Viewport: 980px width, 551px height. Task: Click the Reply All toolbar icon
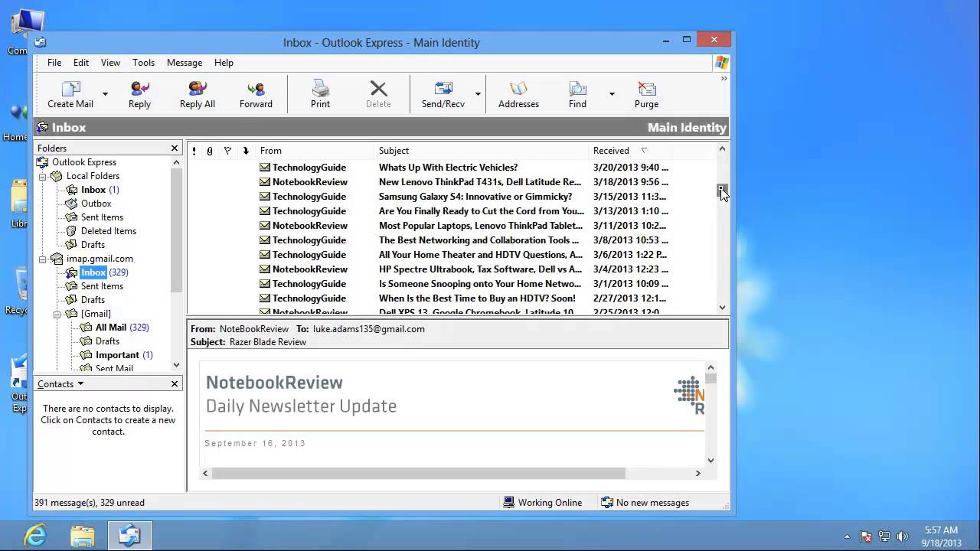(198, 95)
